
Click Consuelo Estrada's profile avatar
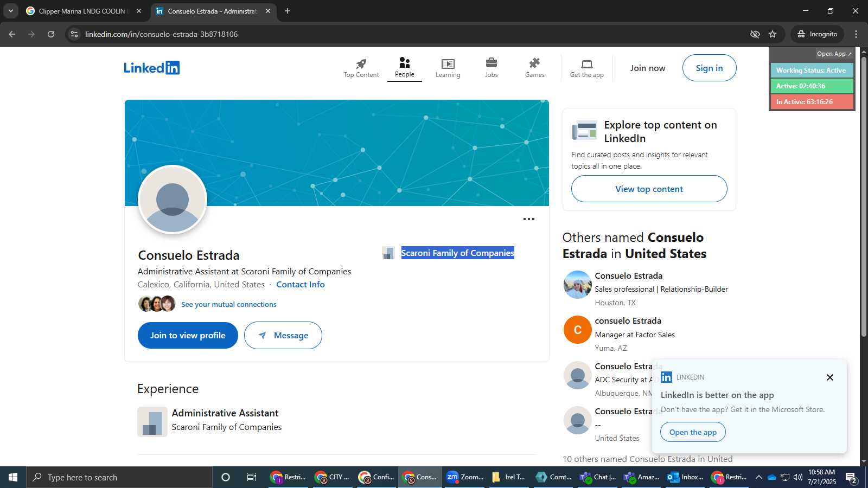coord(173,200)
